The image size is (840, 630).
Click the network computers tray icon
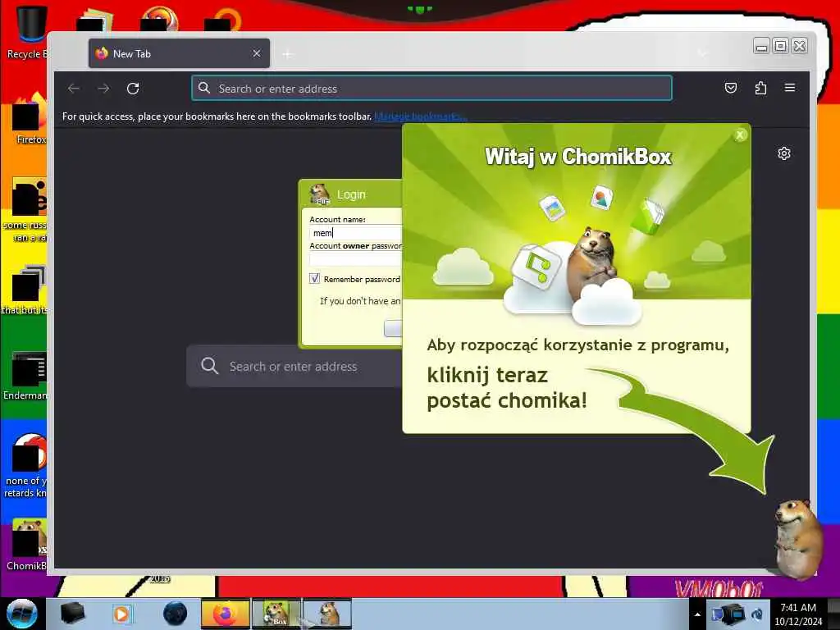pos(728,614)
